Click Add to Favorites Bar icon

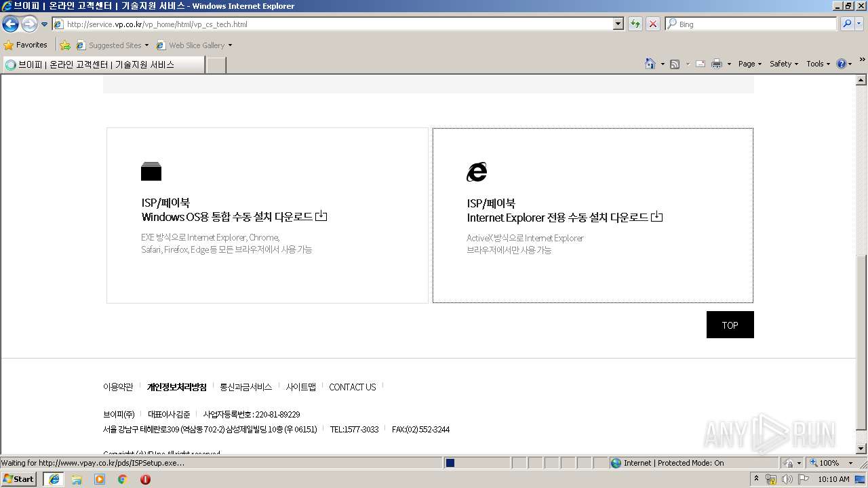click(65, 45)
